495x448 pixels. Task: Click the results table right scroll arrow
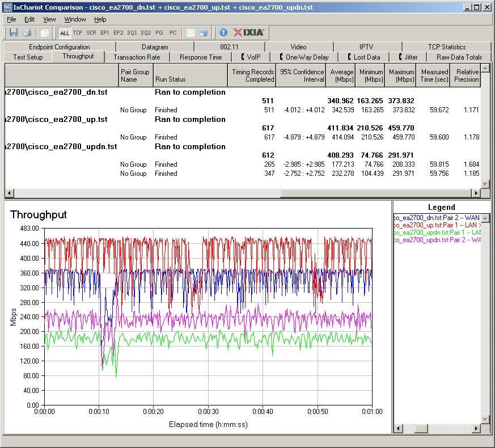pos(476,193)
